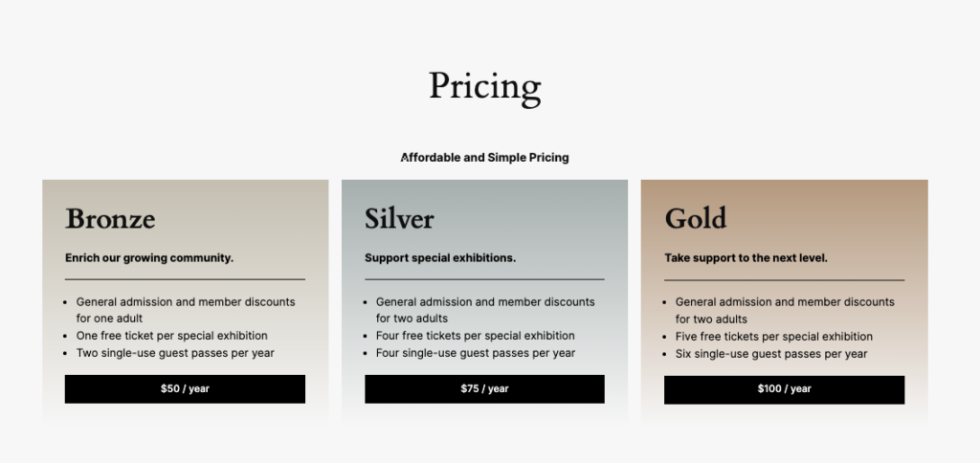
Task: Click the $75 / year button
Action: click(x=484, y=388)
